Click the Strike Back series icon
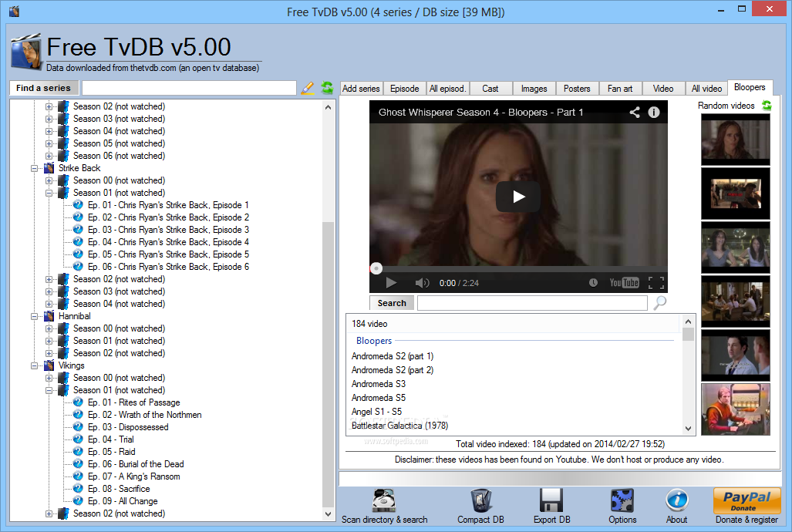The image size is (792, 532). (x=49, y=168)
